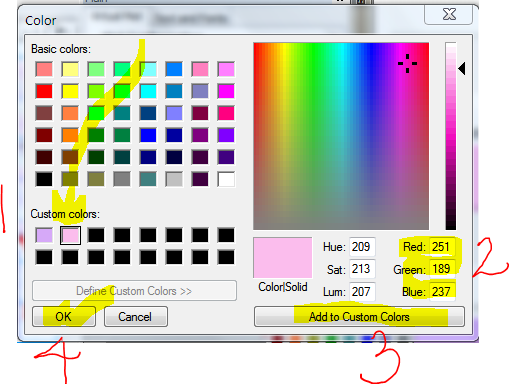Choose the lavender-blue basic swatch
The width and height of the screenshot is (509, 384).
click(x=174, y=113)
